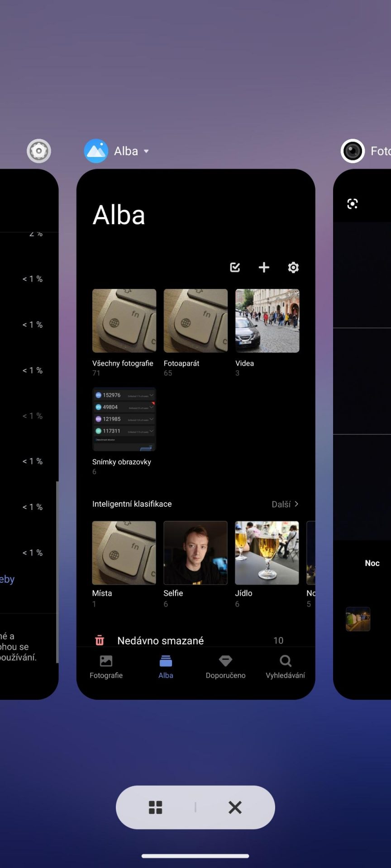Select the Noc mode in camera window
The height and width of the screenshot is (868, 391).
tap(372, 563)
